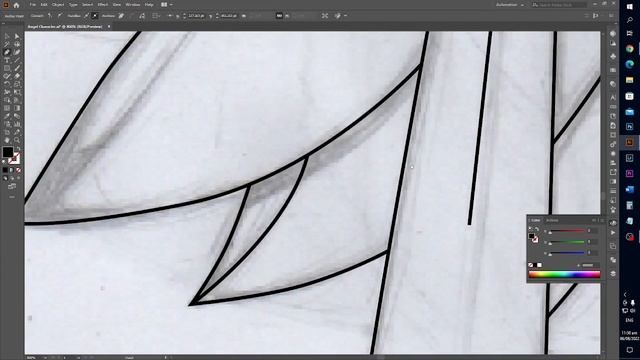
Task: Click the white swatch in Color panel
Action: tap(540, 265)
